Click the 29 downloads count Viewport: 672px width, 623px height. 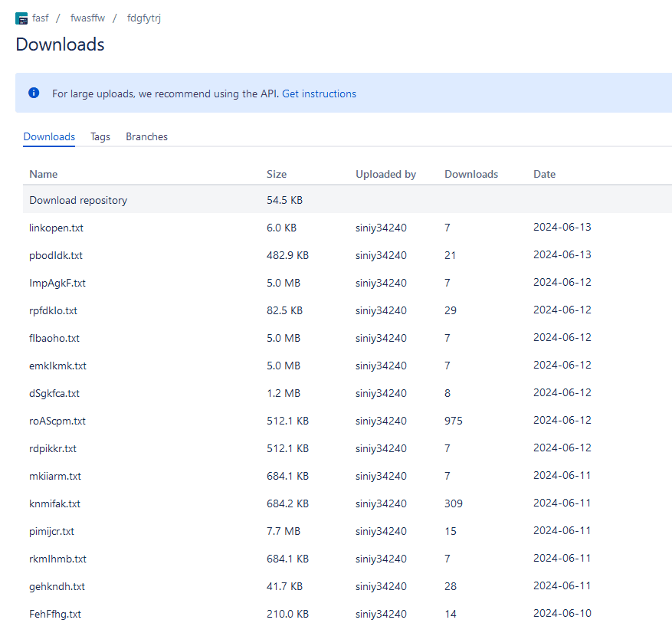tap(451, 310)
